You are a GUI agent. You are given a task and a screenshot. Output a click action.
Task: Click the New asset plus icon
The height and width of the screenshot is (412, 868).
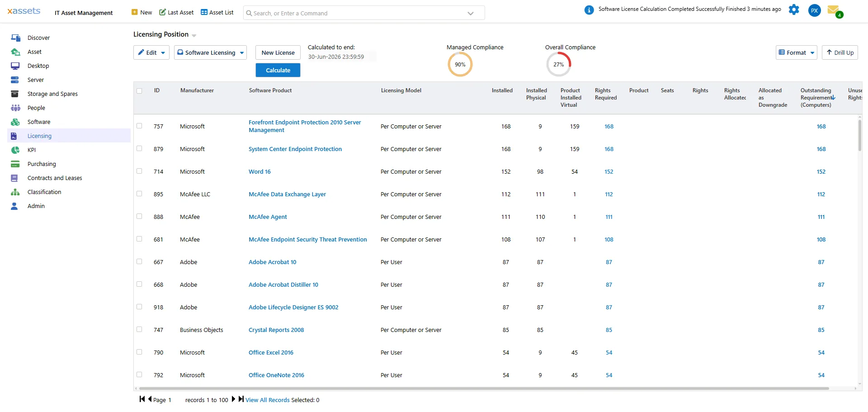(134, 12)
